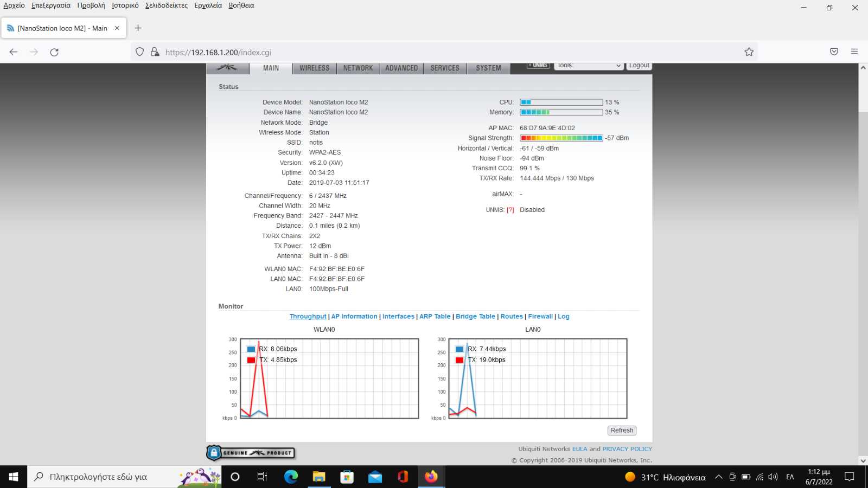The image size is (868, 488).
Task: Open the Σελιδοδείκτες menu
Action: (167, 5)
